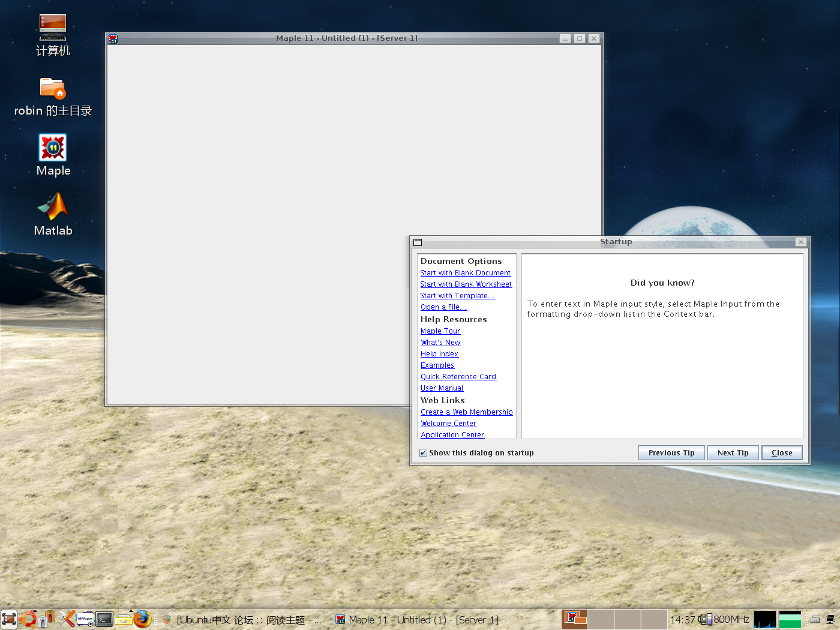Close the Startup dialog with X button
Image resolution: width=840 pixels, height=630 pixels.
801,242
